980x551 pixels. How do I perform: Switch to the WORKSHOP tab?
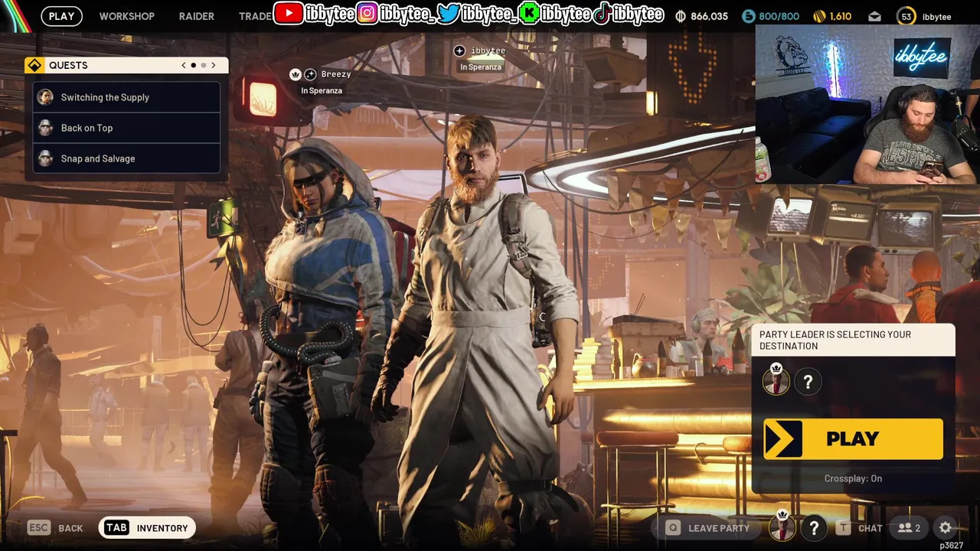click(x=126, y=16)
